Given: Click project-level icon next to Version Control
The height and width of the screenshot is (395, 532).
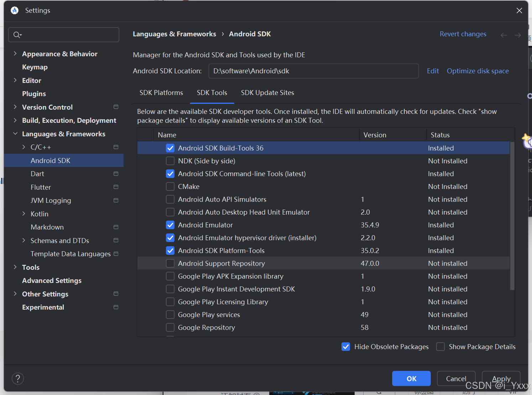Looking at the screenshot, I should click(116, 107).
